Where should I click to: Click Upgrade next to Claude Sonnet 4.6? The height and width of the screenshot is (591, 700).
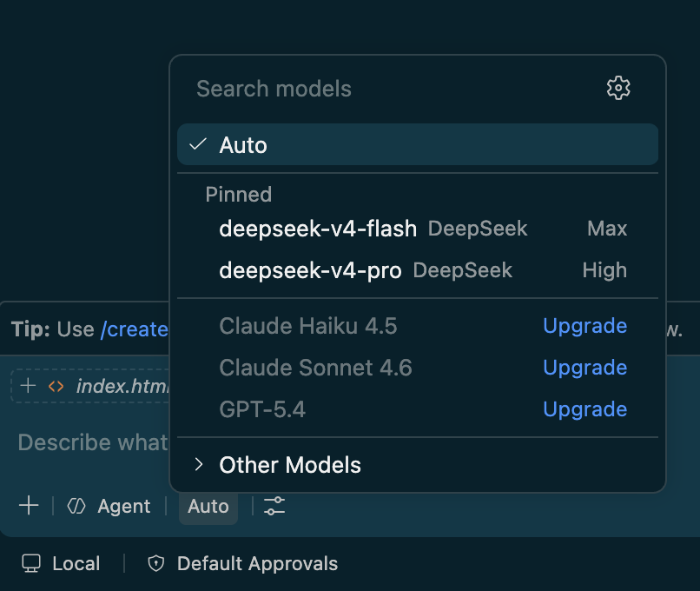584,368
